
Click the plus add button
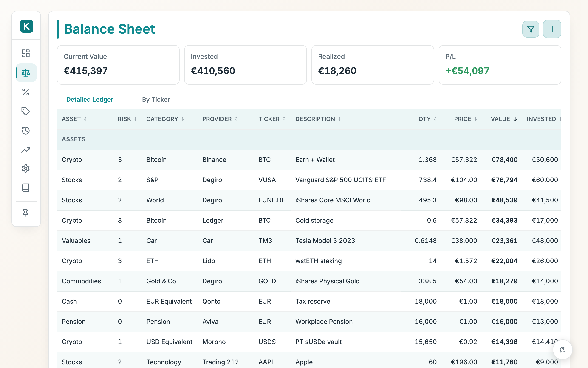tap(552, 29)
